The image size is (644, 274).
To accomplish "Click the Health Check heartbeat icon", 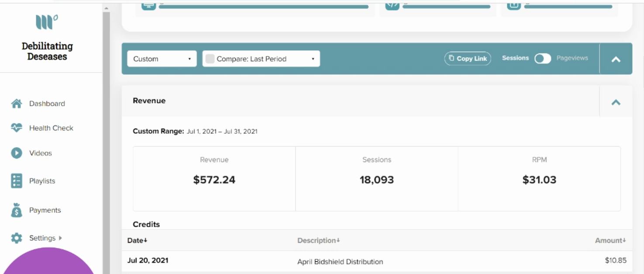I will click(x=17, y=128).
